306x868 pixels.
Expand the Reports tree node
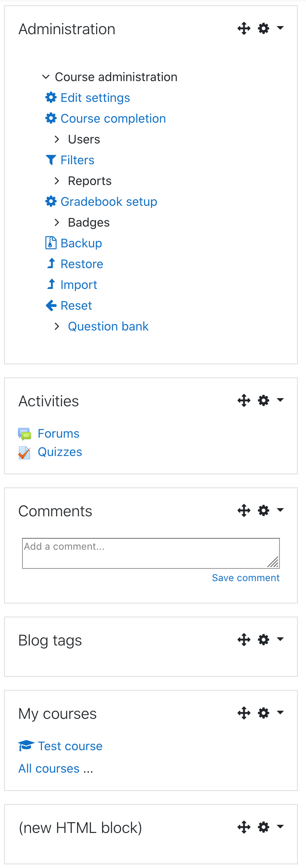pyautogui.click(x=57, y=181)
